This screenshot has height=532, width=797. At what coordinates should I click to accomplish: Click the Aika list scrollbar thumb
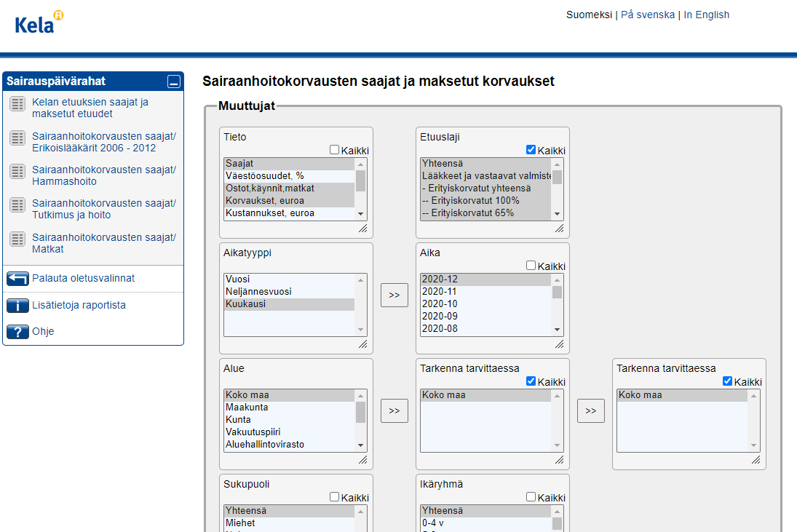coord(558,292)
